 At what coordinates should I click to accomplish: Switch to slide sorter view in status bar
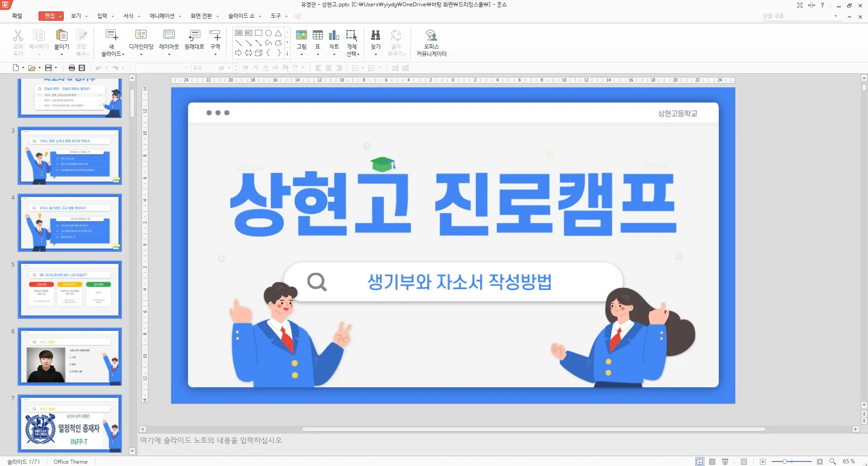tap(712, 461)
